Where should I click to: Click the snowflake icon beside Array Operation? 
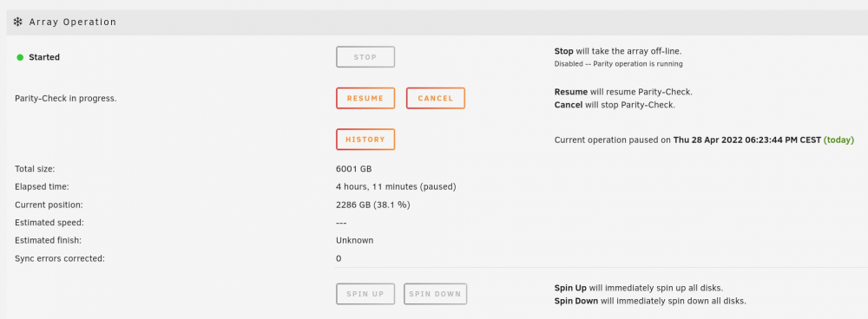(x=17, y=23)
